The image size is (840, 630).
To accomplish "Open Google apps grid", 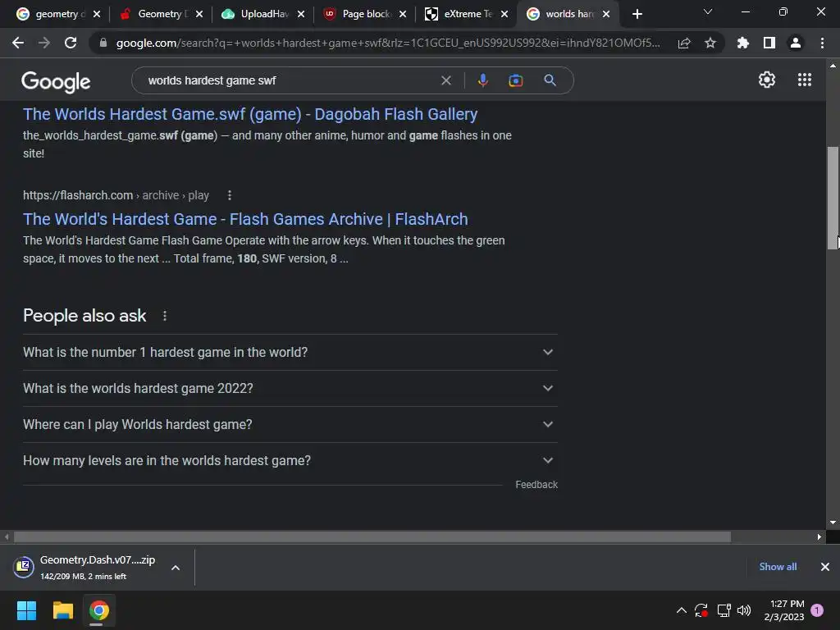I will point(805,80).
